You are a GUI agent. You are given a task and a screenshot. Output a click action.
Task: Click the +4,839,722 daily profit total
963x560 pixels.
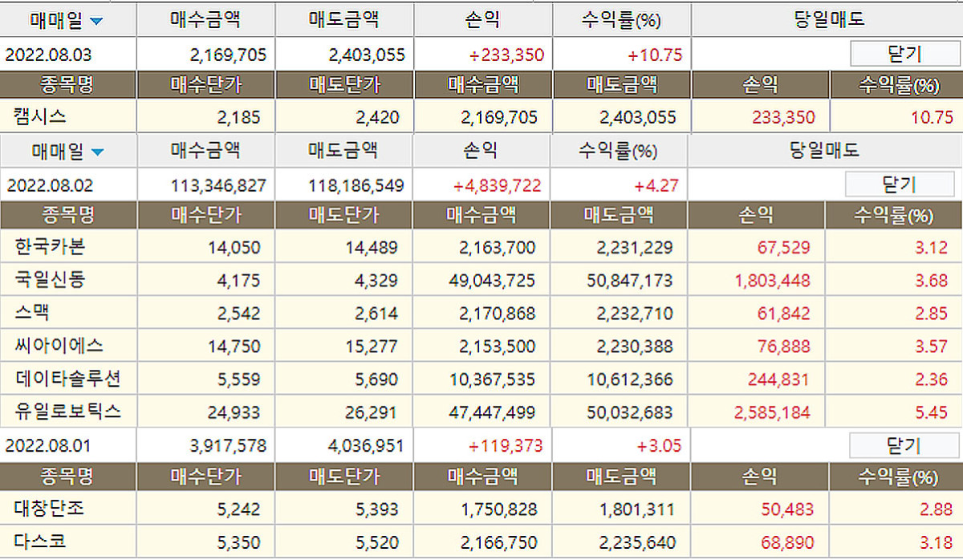(x=498, y=186)
